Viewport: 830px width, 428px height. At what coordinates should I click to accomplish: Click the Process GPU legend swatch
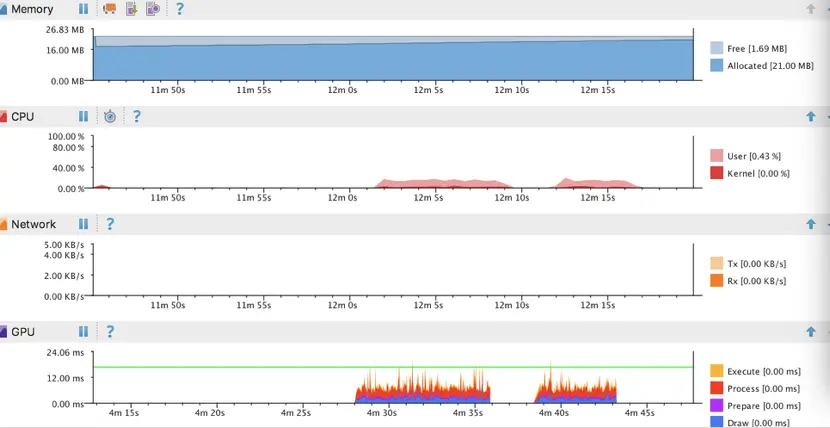pos(716,388)
